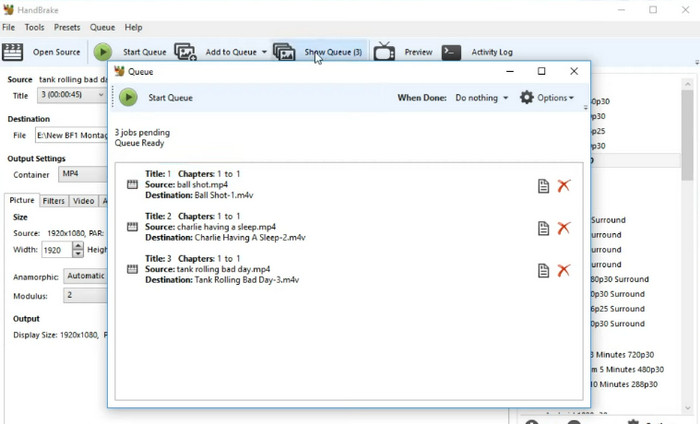Switch to the Filters tab
The width and height of the screenshot is (700, 424).
(54, 201)
